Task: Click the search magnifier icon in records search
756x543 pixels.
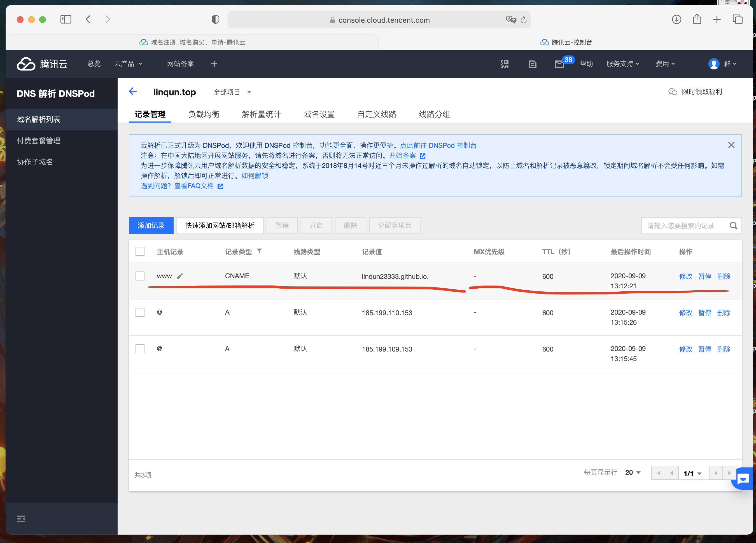Action: coord(733,226)
